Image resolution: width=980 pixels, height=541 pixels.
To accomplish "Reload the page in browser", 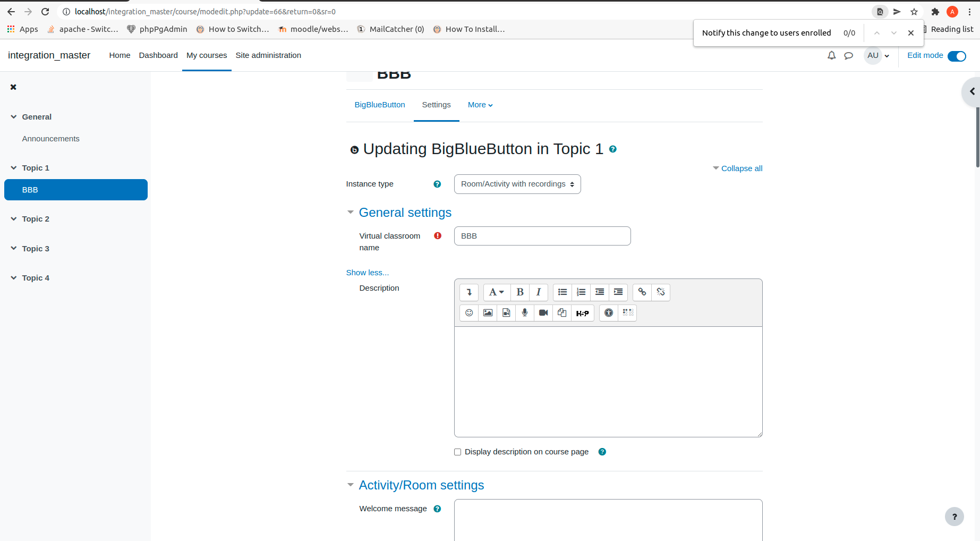I will pos(45,12).
